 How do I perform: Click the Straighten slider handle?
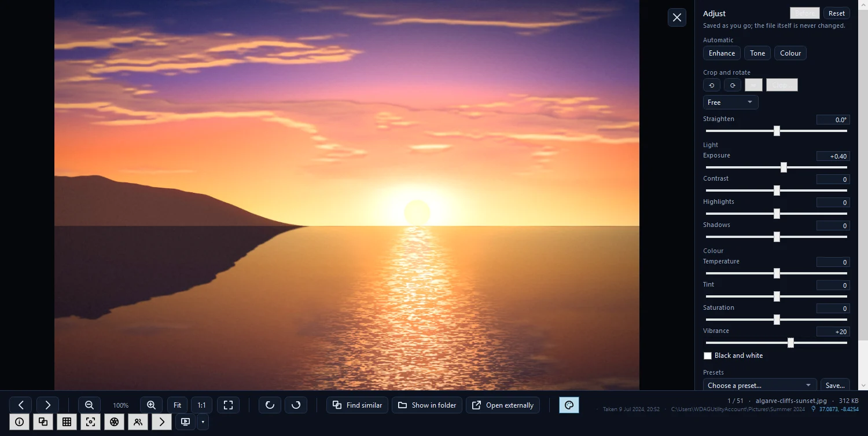point(777,131)
